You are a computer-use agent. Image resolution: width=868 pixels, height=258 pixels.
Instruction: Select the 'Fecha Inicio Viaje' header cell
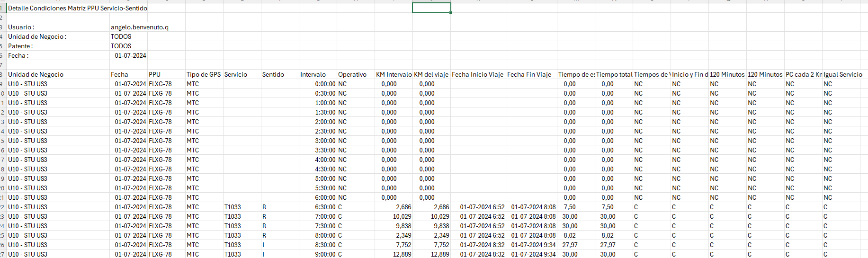[x=477, y=74]
